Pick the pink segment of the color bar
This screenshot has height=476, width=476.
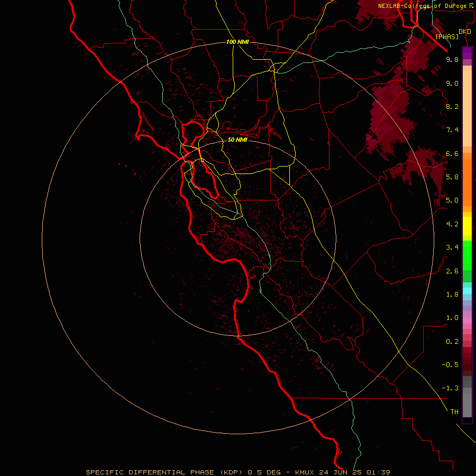click(x=467, y=321)
